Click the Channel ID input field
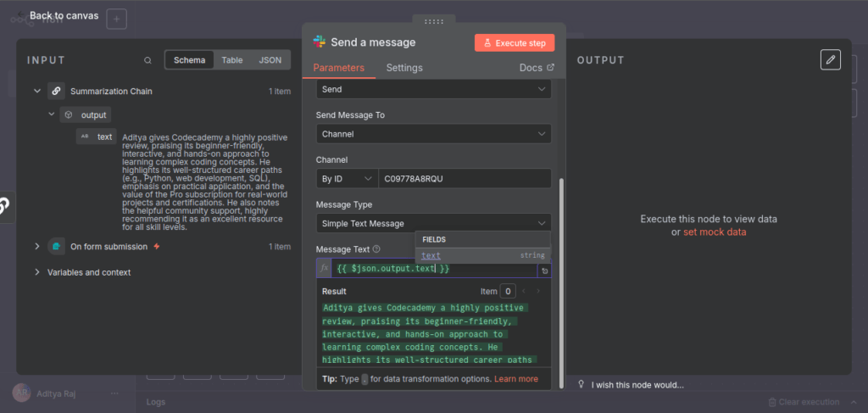868x413 pixels. [x=464, y=179]
